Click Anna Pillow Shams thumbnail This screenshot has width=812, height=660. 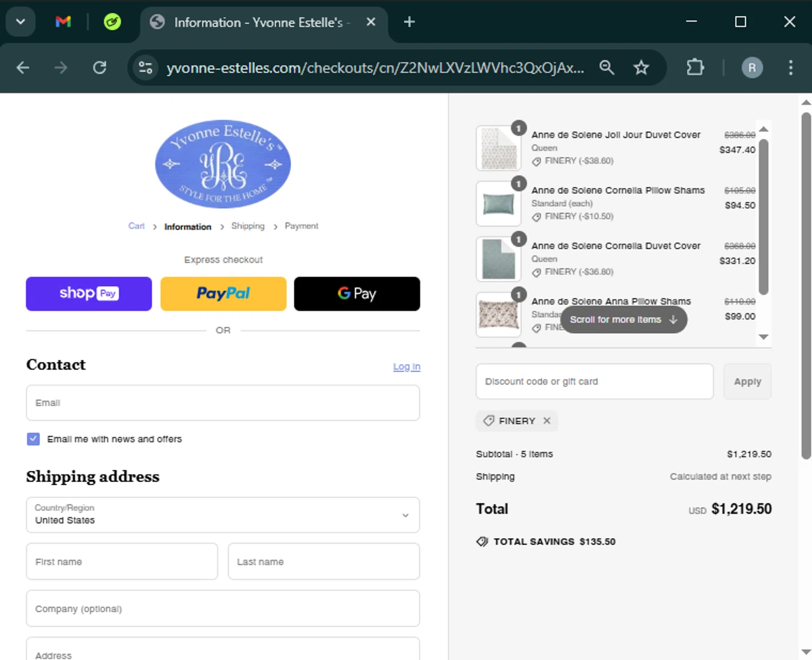click(x=499, y=315)
